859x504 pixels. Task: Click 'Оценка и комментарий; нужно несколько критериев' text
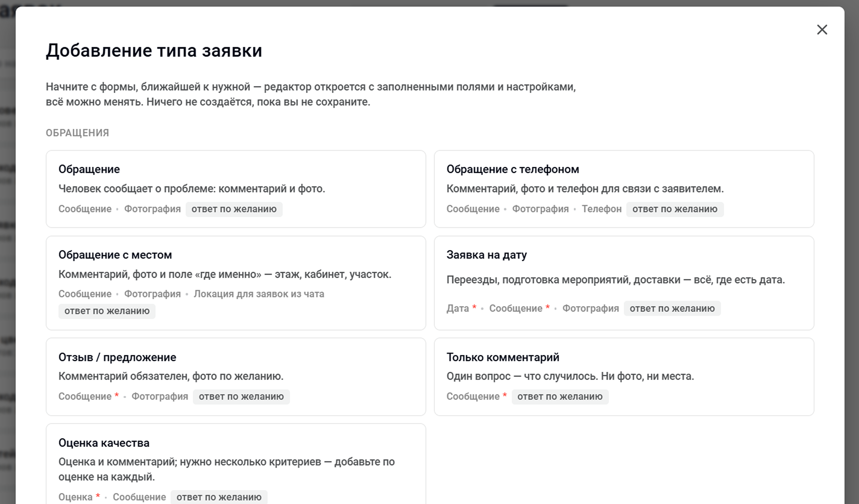pyautogui.click(x=227, y=469)
